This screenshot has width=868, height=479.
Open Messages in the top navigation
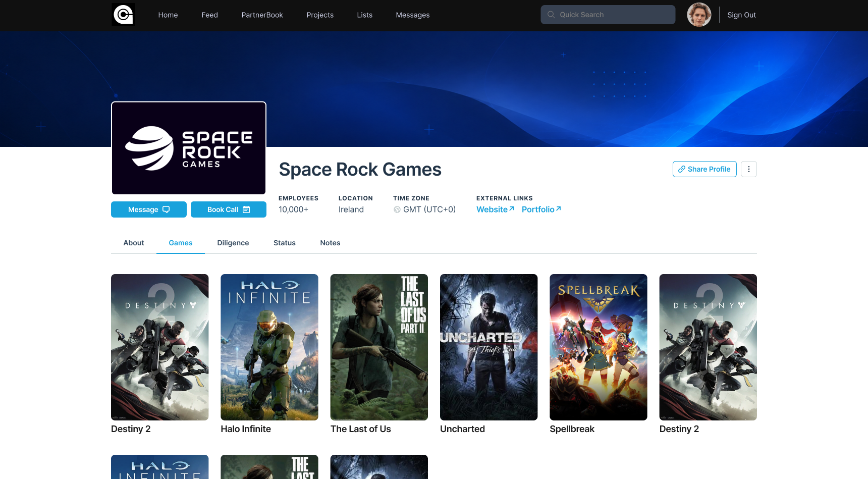click(412, 15)
